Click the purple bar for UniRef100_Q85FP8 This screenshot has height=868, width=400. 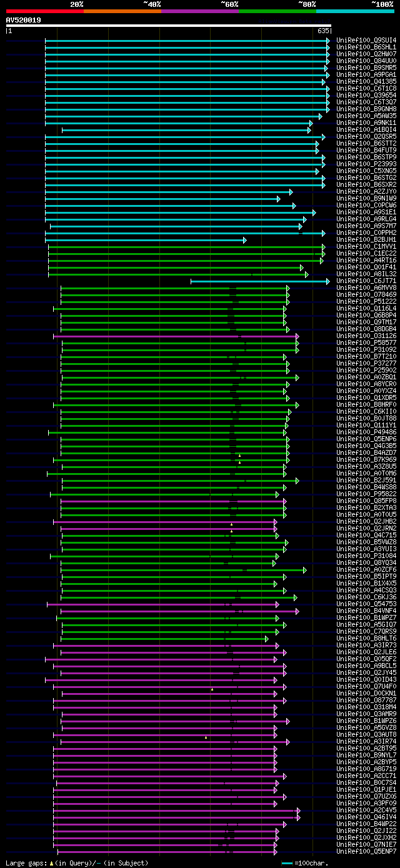(173, 501)
